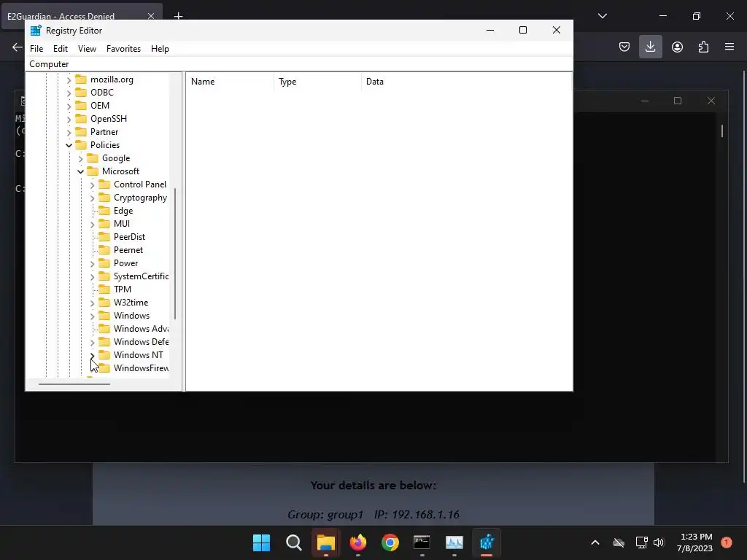Expand the ODBC key
The image size is (747, 560).
(69, 93)
